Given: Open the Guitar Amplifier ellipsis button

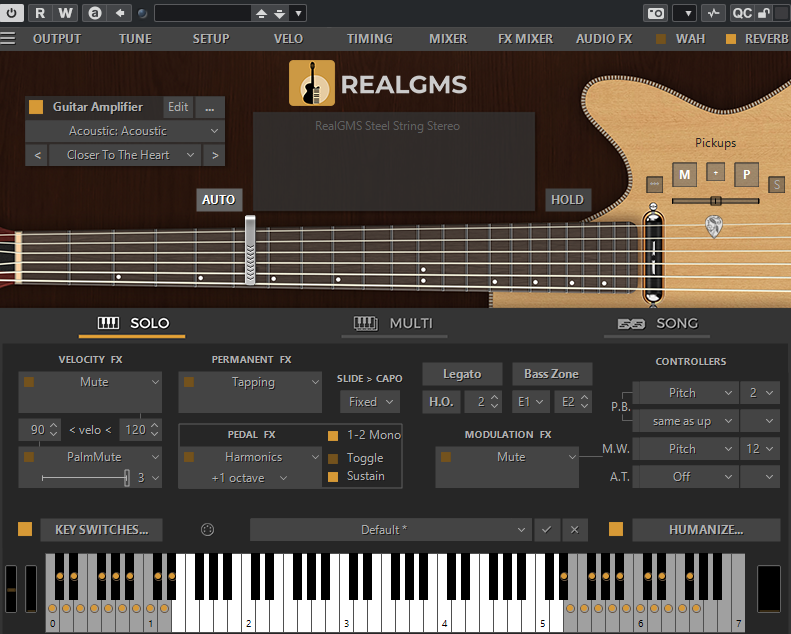Looking at the screenshot, I should pos(210,107).
